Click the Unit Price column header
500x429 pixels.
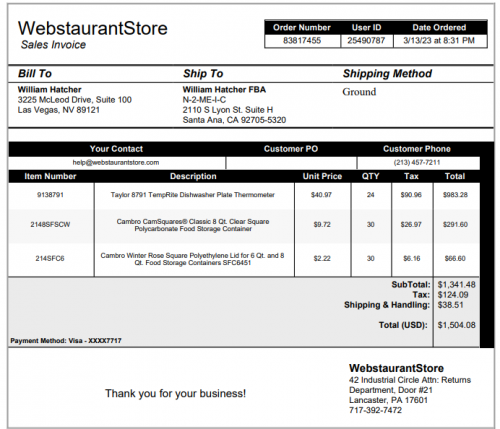322,176
